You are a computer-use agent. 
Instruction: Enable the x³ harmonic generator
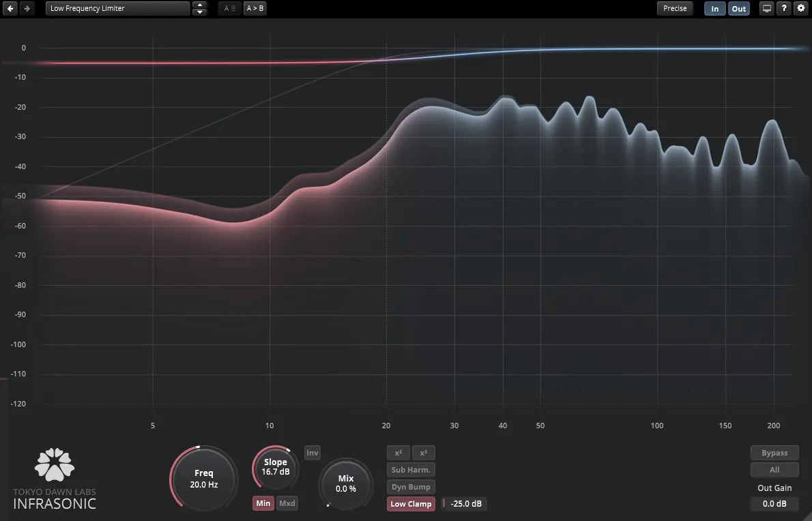pyautogui.click(x=424, y=452)
